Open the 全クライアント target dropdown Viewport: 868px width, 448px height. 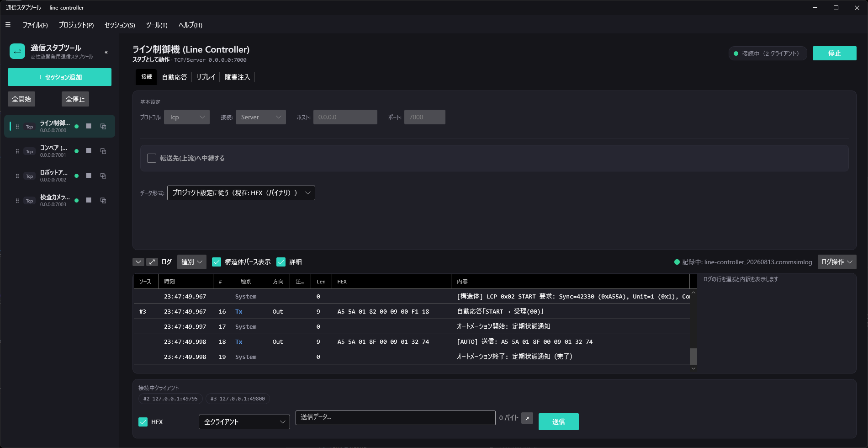244,422
